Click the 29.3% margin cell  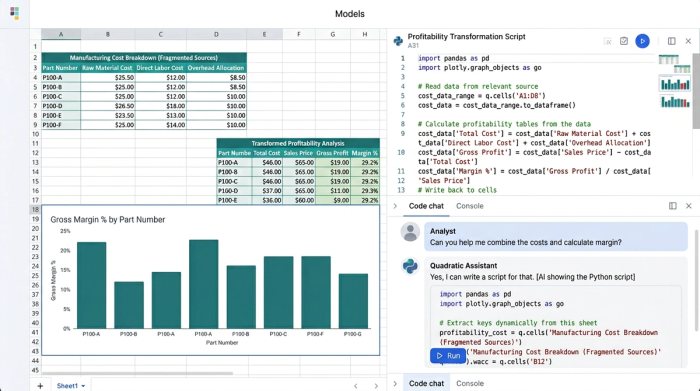[365, 191]
